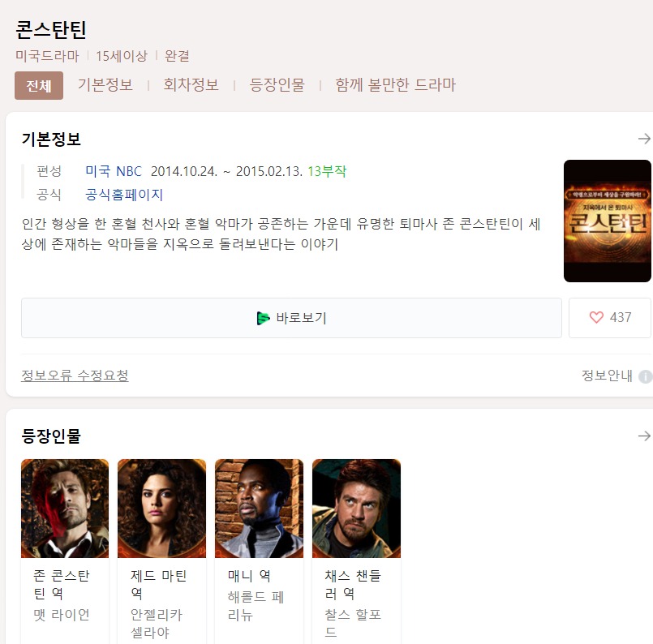Click 정보오류 수정요청 link
The height and width of the screenshot is (644, 653).
[x=75, y=376]
